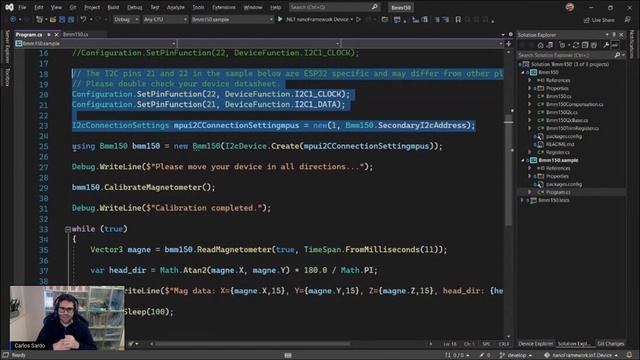Screen dimensions: 640x360
Task: Click the Open File toolbar icon
Action: coord(53,19)
